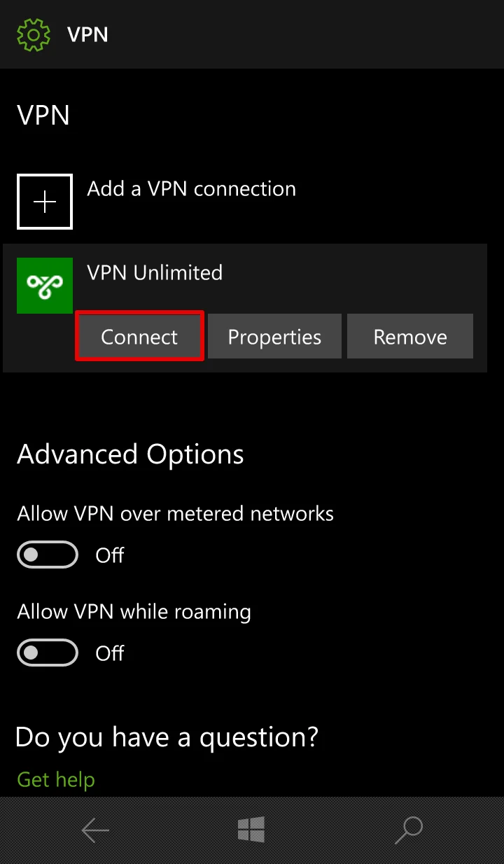
Task: Remove the VPN Unlimited connection
Action: click(410, 337)
